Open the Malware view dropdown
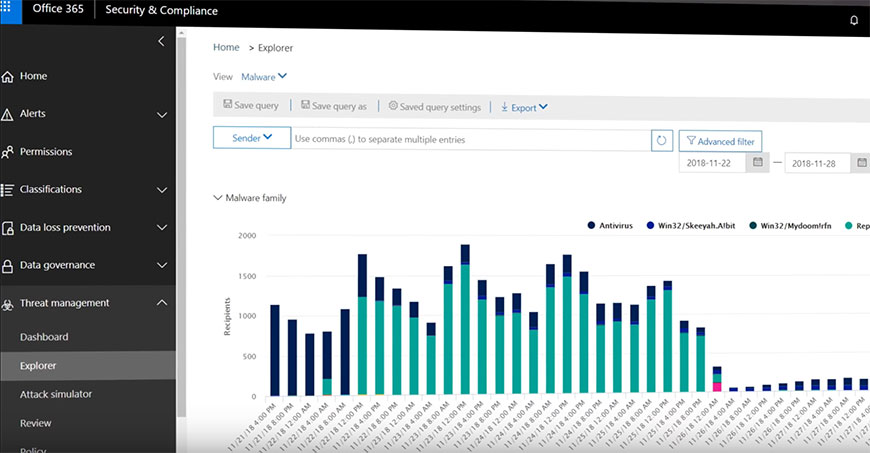870x453 pixels. point(264,76)
